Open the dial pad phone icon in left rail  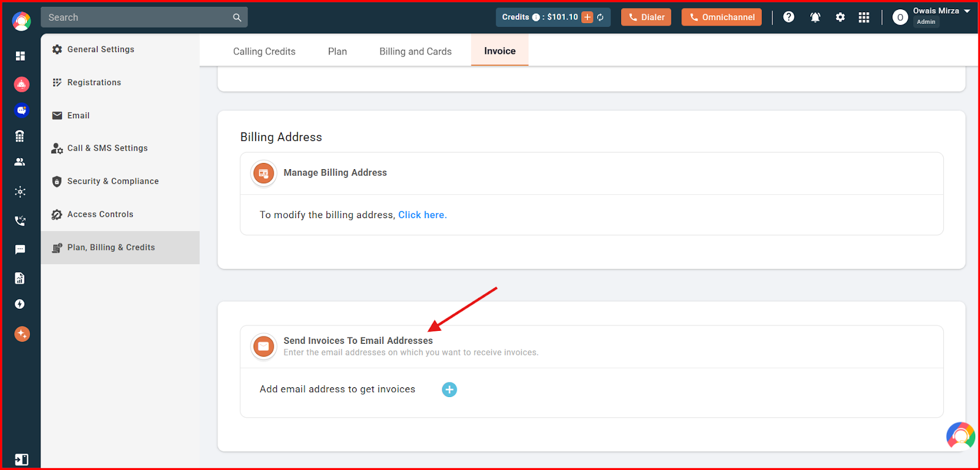tap(20, 136)
